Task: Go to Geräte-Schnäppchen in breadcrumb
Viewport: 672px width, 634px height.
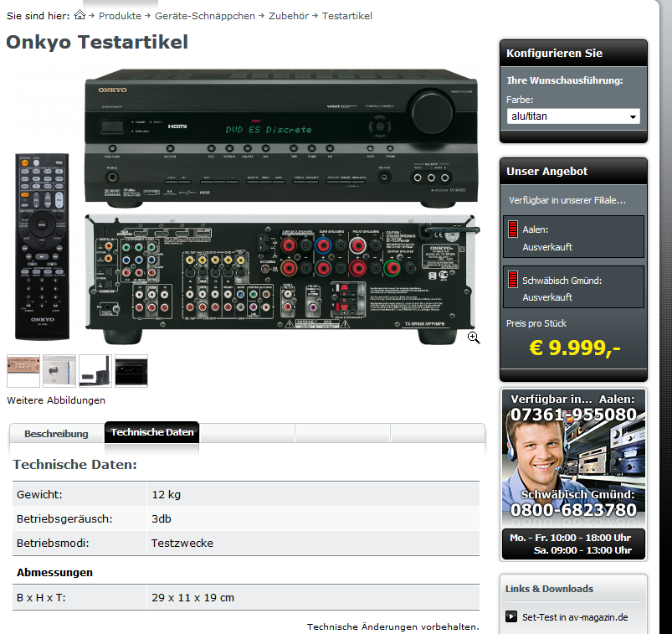Action: tap(205, 16)
